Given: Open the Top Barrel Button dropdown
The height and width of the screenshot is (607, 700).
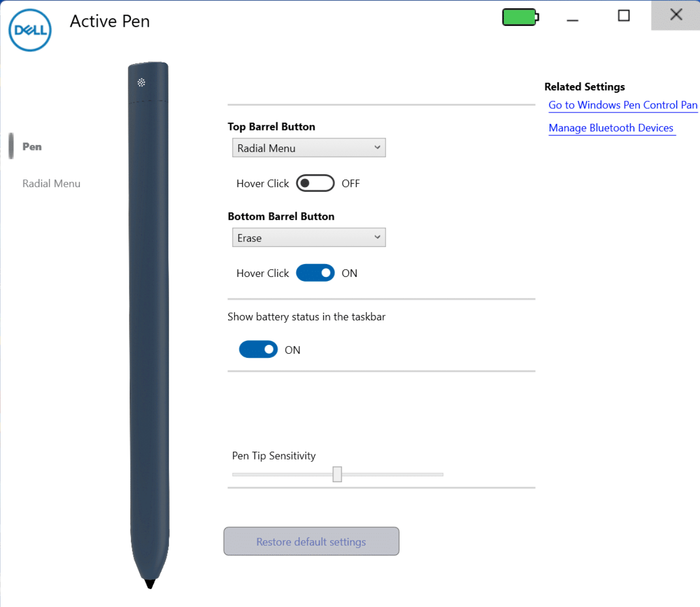Looking at the screenshot, I should 309,148.
